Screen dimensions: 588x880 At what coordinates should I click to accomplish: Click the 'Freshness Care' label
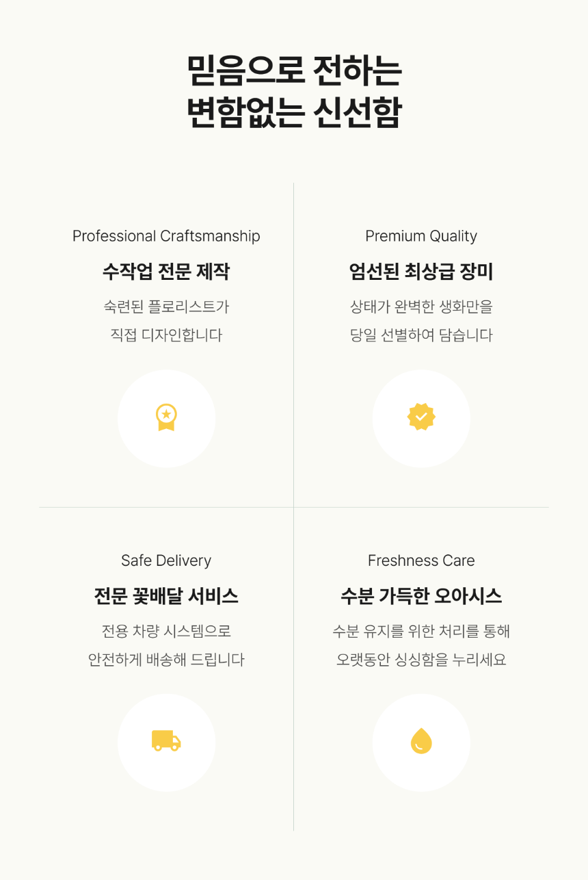click(421, 560)
